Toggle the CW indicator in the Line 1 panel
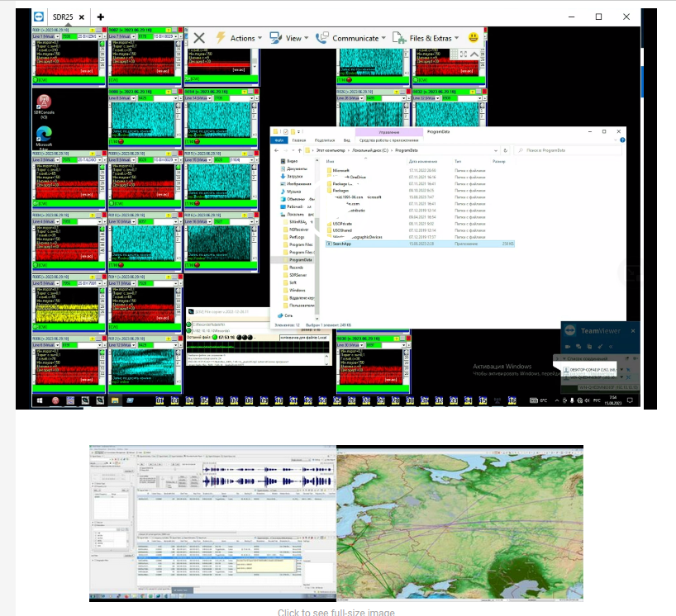This screenshot has height=616, width=676. [x=36, y=80]
